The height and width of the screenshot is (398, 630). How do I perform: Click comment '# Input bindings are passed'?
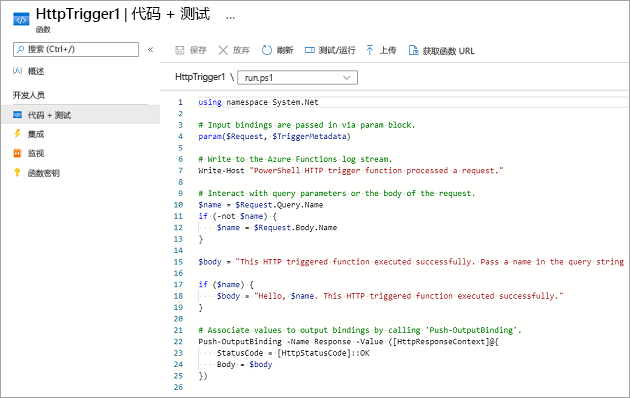(307, 125)
